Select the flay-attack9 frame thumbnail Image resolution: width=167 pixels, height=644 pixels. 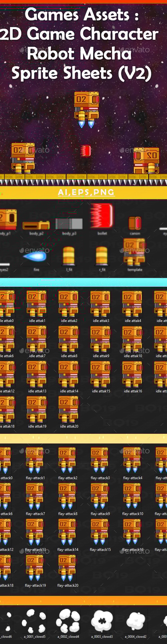click(x=100, y=496)
